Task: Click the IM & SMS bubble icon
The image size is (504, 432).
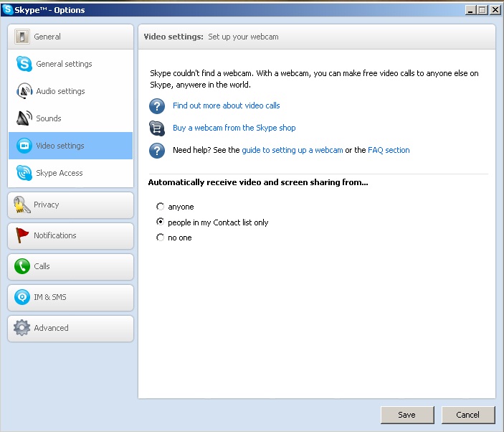Action: [22, 297]
